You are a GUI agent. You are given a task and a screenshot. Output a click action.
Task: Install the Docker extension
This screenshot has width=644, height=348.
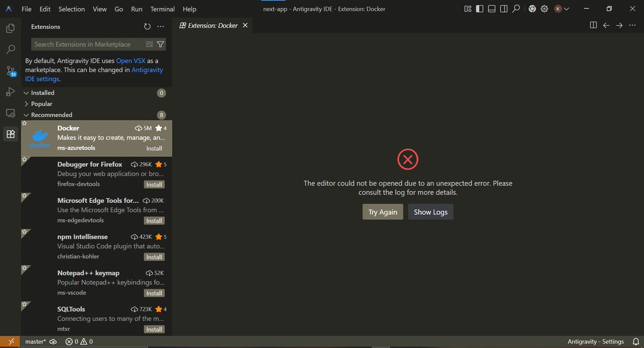(x=154, y=149)
